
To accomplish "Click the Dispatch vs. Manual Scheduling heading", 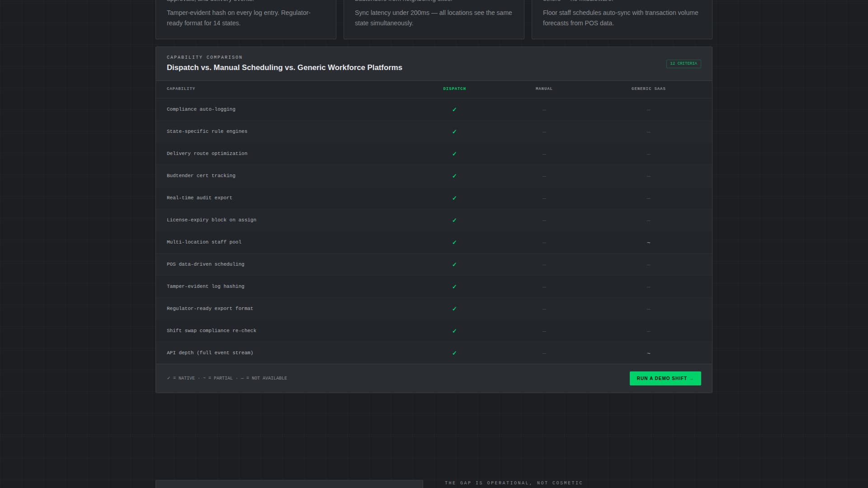I will point(284,67).
